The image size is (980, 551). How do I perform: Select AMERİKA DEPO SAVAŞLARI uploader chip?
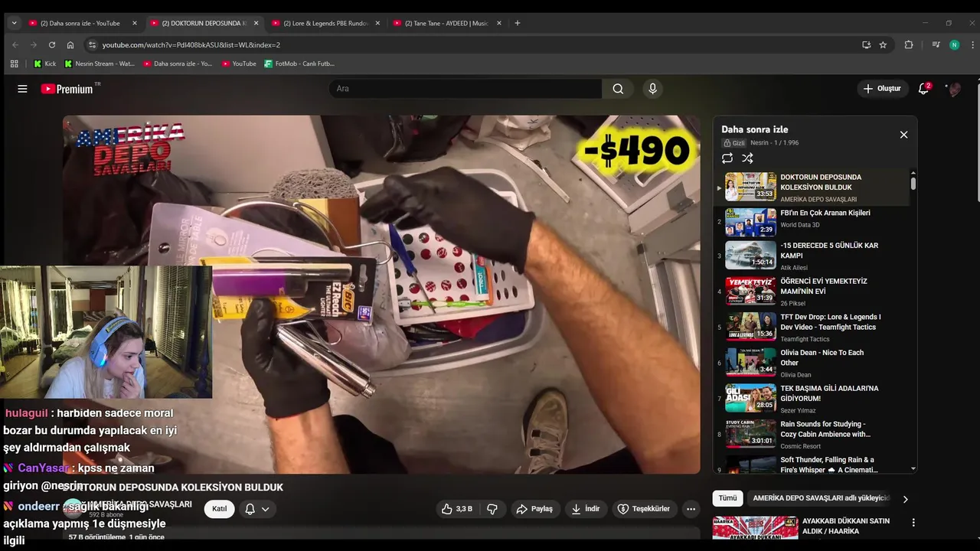820,498
